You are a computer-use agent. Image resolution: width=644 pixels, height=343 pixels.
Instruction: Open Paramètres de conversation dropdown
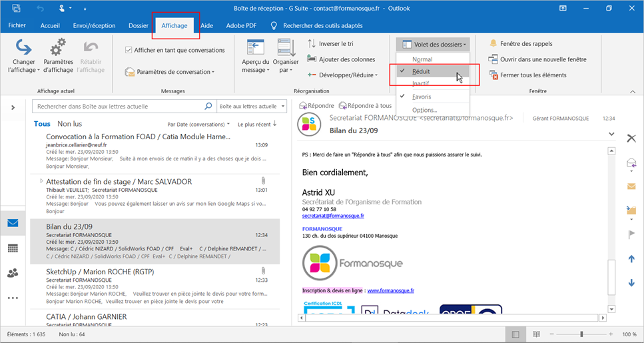(x=170, y=72)
